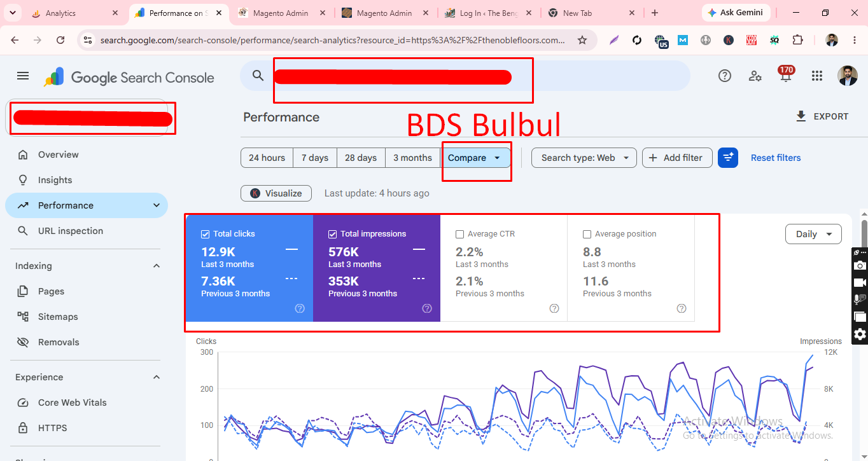Open the Search type: Web dropdown
This screenshot has width=868, height=461.
coord(584,158)
